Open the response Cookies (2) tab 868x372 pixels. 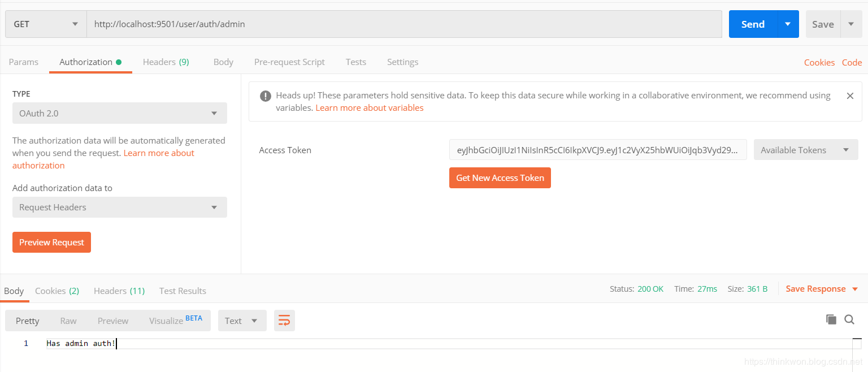point(57,291)
